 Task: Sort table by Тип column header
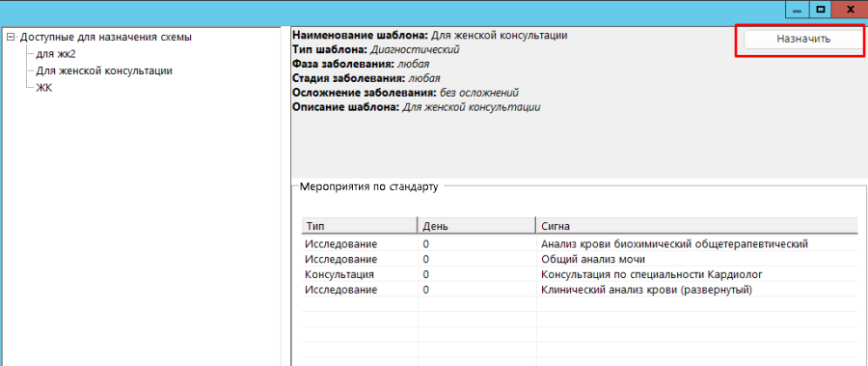click(x=360, y=226)
